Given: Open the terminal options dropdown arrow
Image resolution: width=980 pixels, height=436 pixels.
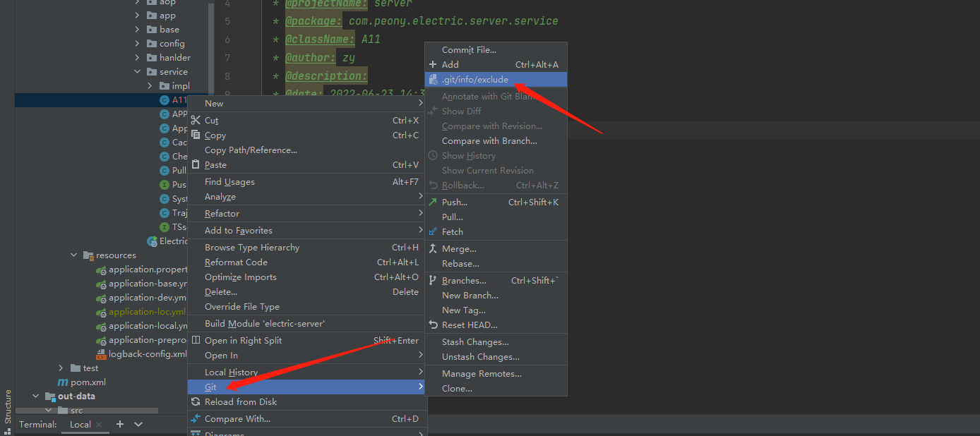Looking at the screenshot, I should tap(138, 424).
